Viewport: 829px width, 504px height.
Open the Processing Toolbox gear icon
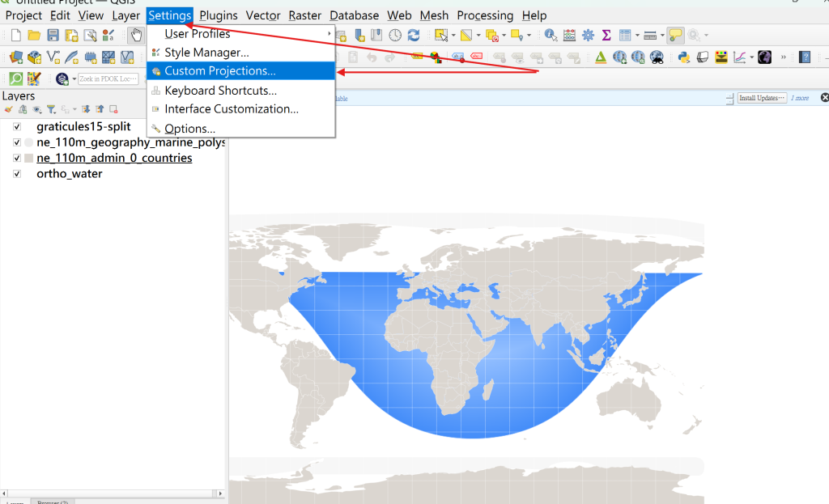(x=588, y=36)
